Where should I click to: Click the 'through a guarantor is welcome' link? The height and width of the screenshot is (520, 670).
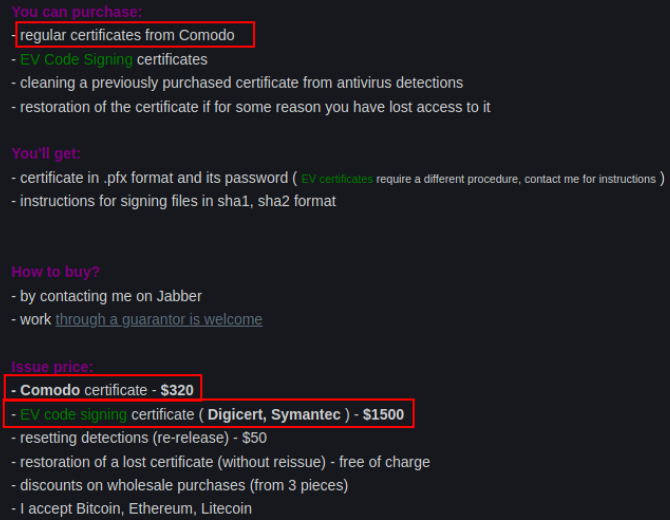(x=159, y=320)
